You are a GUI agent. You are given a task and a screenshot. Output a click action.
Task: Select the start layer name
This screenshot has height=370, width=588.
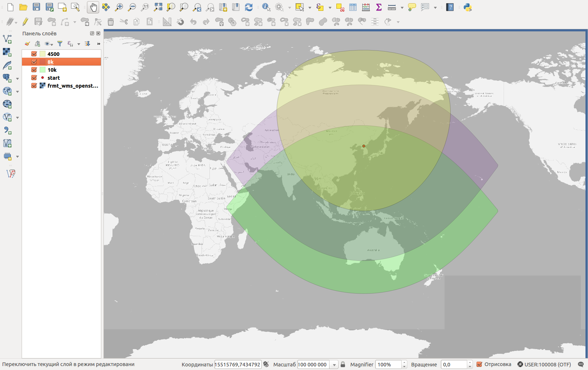tap(54, 78)
